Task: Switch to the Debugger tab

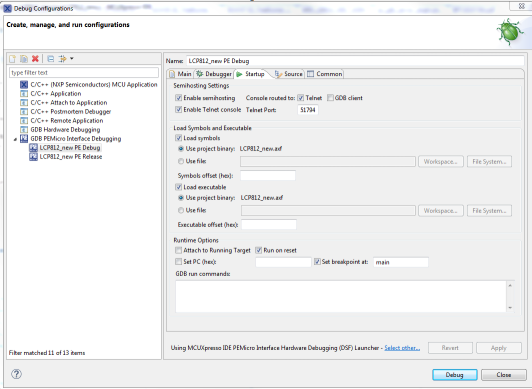Action: tap(214, 74)
